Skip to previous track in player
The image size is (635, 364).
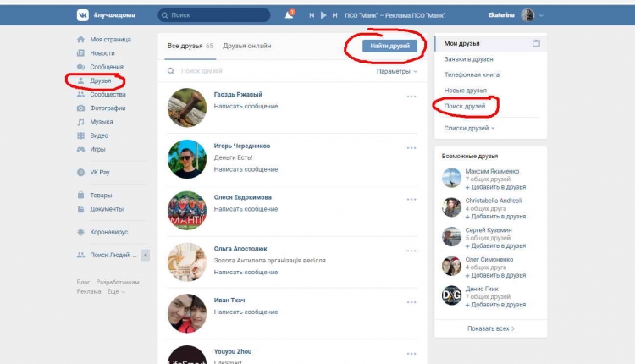coord(312,15)
